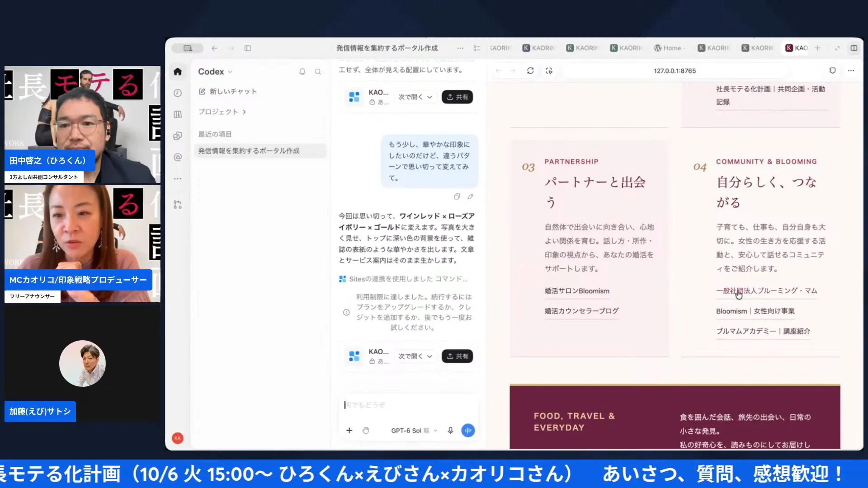868x488 pixels.
Task: Open the three-dots more icon in the left sidebar
Action: pyautogui.click(x=178, y=179)
